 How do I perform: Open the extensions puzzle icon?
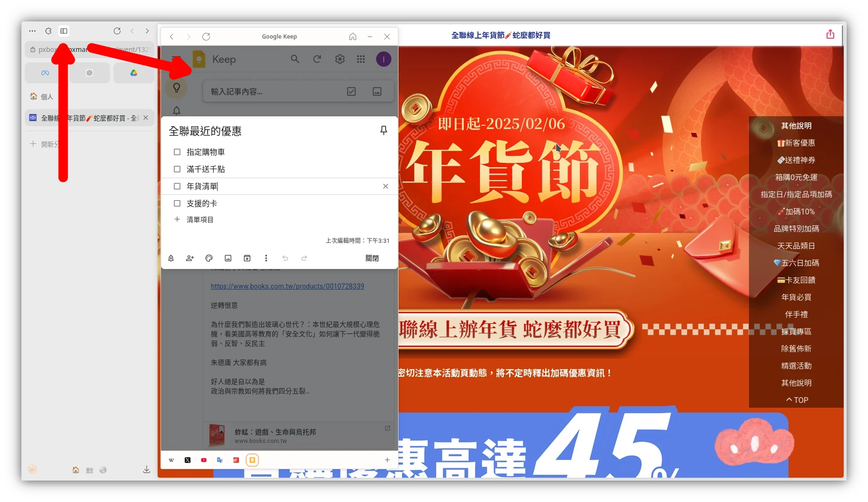[x=48, y=31]
